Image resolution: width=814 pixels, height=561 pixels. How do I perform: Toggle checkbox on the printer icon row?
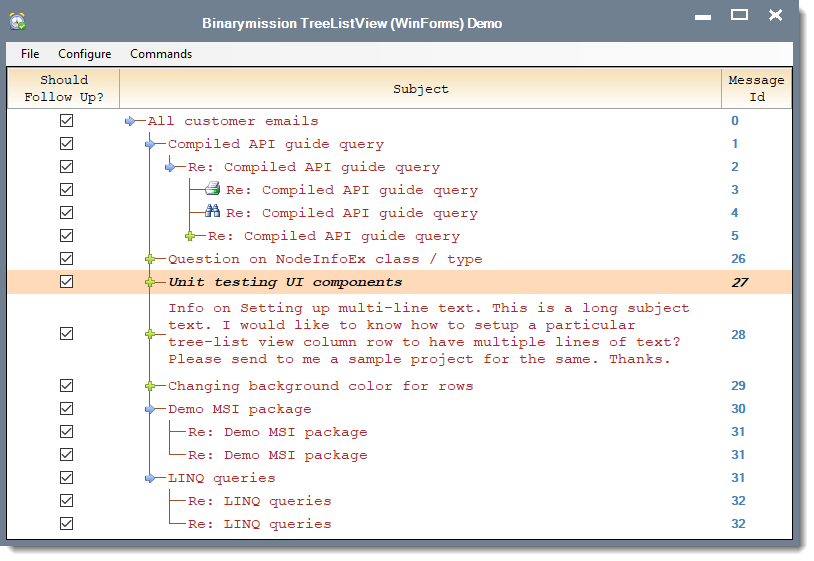coord(66,190)
